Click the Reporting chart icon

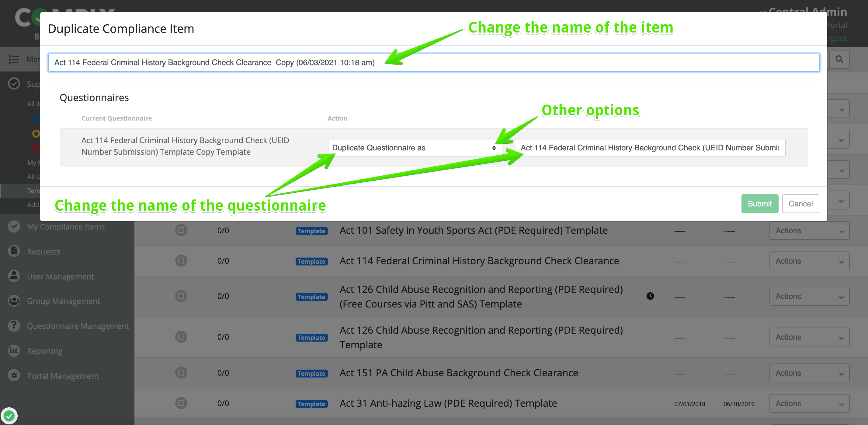point(14,350)
